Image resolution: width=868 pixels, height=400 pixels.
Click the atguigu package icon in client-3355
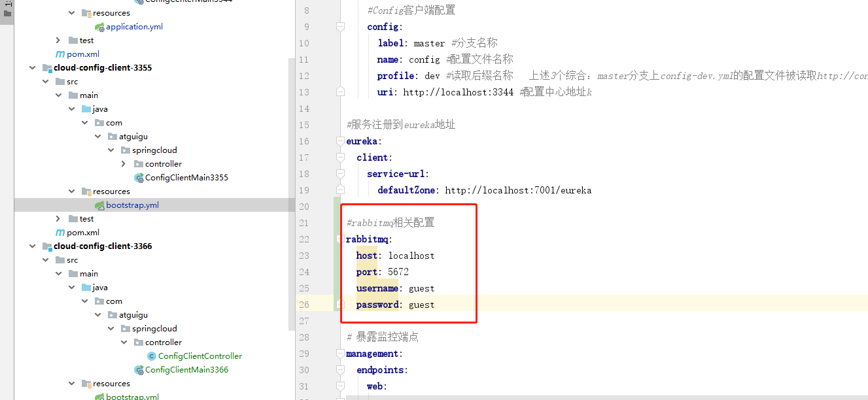[112, 137]
